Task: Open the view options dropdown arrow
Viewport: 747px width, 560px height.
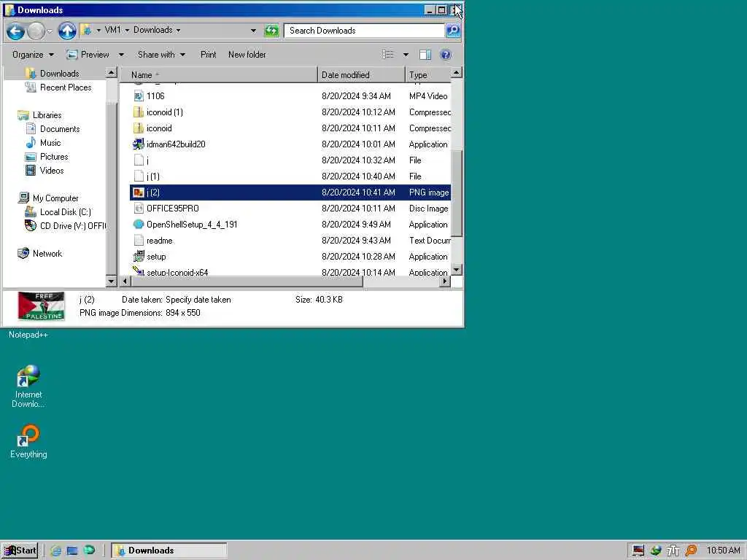Action: tap(406, 55)
